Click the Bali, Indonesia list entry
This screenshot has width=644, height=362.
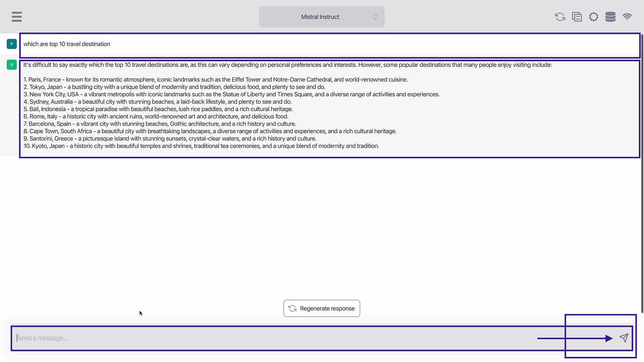[x=158, y=109]
